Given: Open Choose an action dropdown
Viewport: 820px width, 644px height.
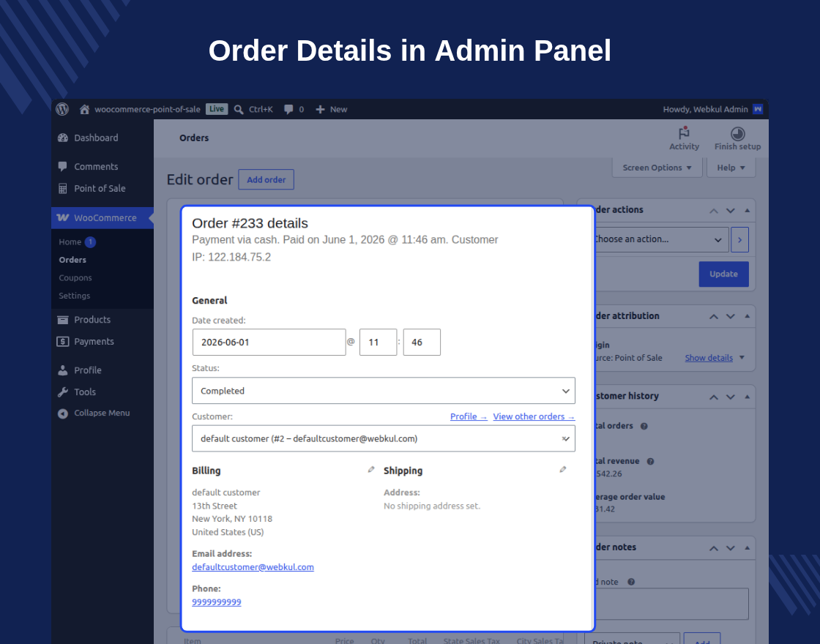Looking at the screenshot, I should pyautogui.click(x=662, y=239).
